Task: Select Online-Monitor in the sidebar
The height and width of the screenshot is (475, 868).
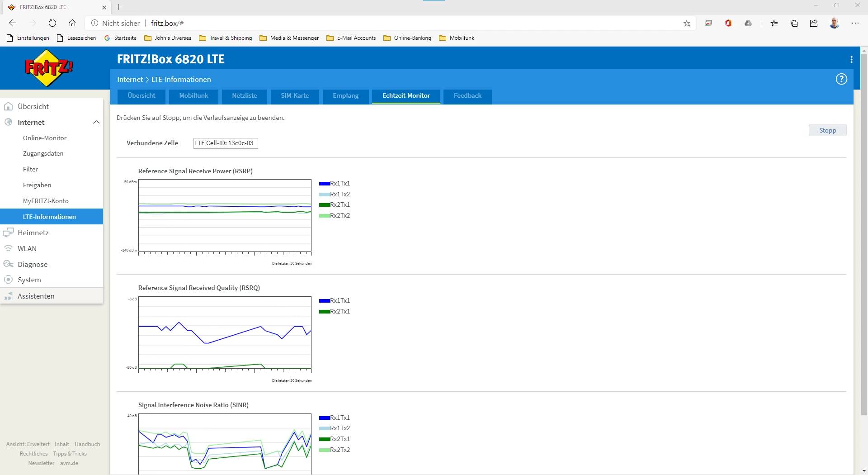Action: click(45, 138)
